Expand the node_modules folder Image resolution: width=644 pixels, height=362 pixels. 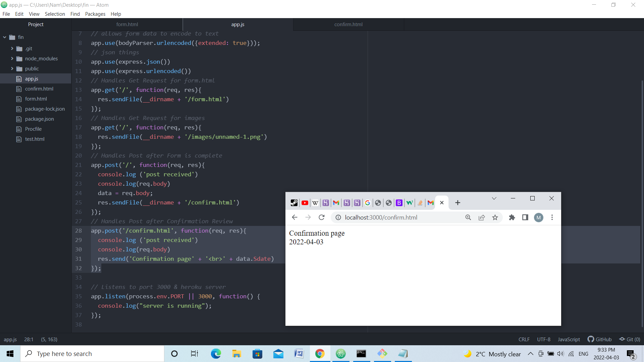[12, 59]
